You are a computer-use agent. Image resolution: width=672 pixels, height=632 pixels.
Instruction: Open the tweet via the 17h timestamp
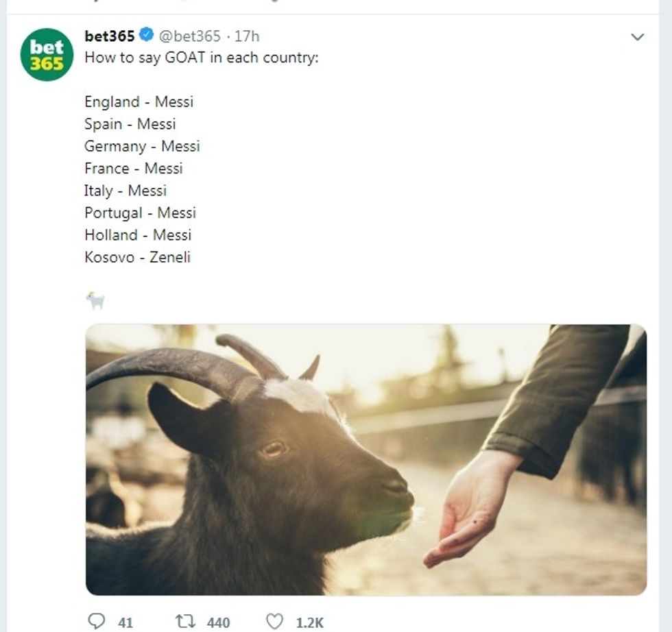coord(247,36)
